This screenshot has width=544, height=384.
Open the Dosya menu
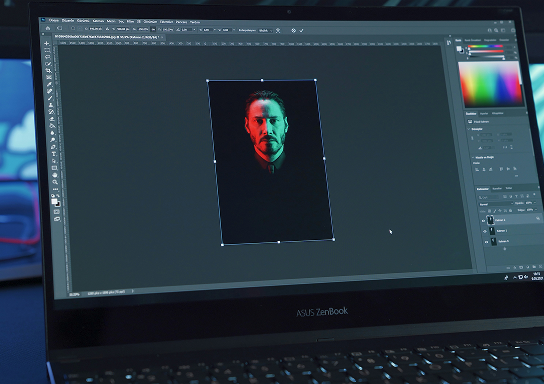pos(54,21)
